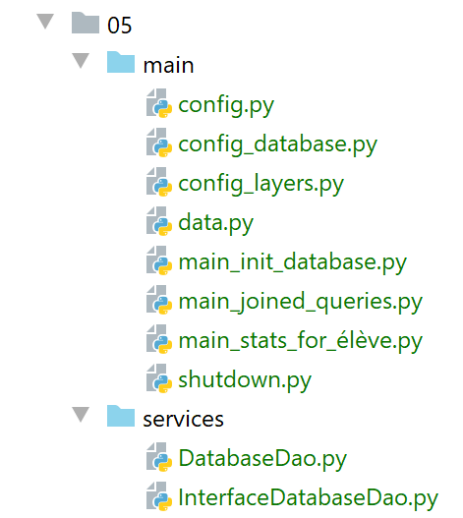Collapse the main folder triangle
Screen dimensions: 463x518
(x=81, y=61)
